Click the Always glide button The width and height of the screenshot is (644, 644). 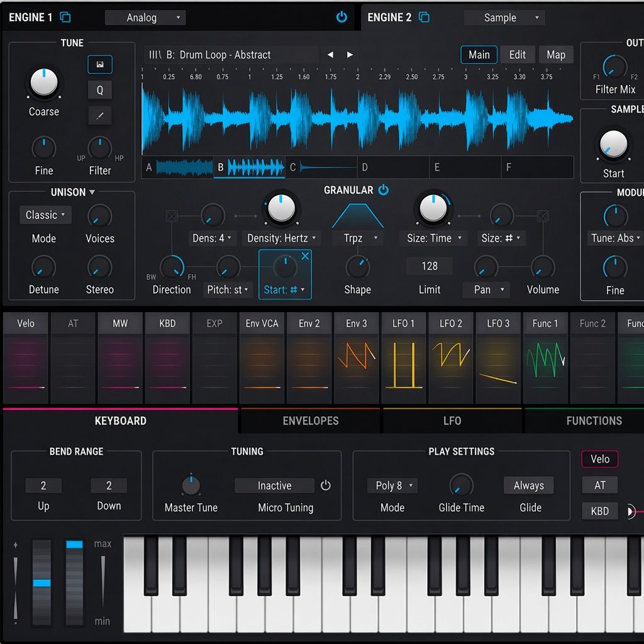528,486
